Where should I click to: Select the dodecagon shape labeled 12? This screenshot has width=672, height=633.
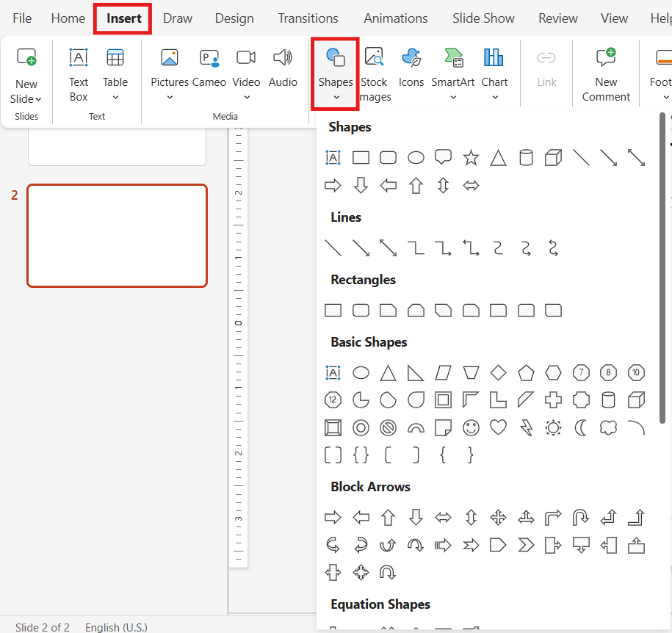pyautogui.click(x=333, y=400)
